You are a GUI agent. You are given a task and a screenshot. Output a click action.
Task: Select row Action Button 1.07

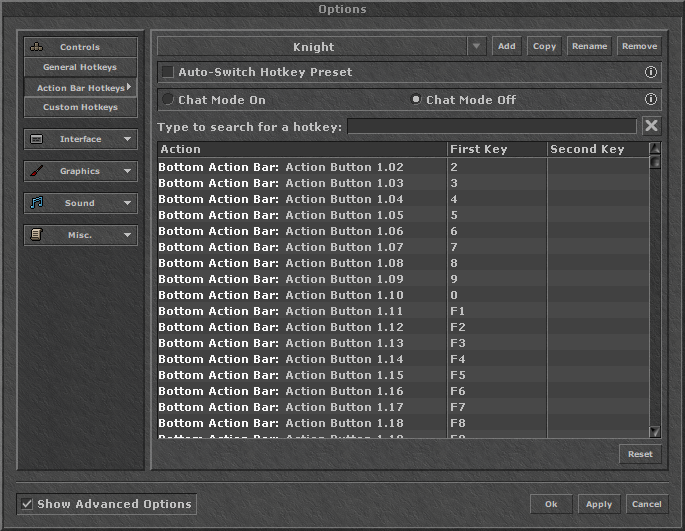point(403,247)
